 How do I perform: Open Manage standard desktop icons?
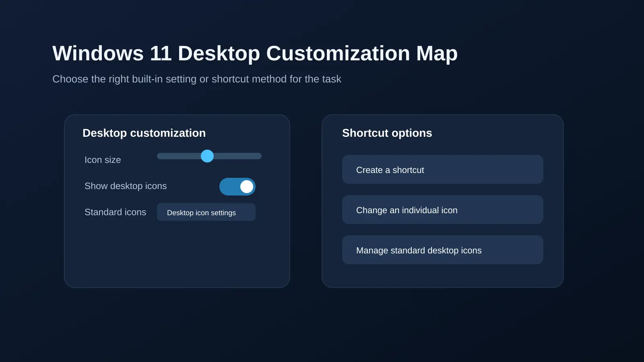[x=443, y=250]
